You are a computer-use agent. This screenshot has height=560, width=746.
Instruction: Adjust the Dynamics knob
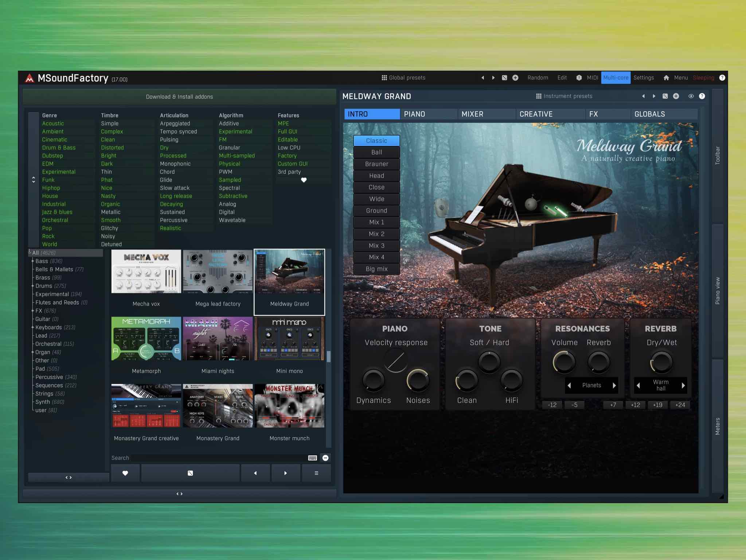click(x=374, y=381)
